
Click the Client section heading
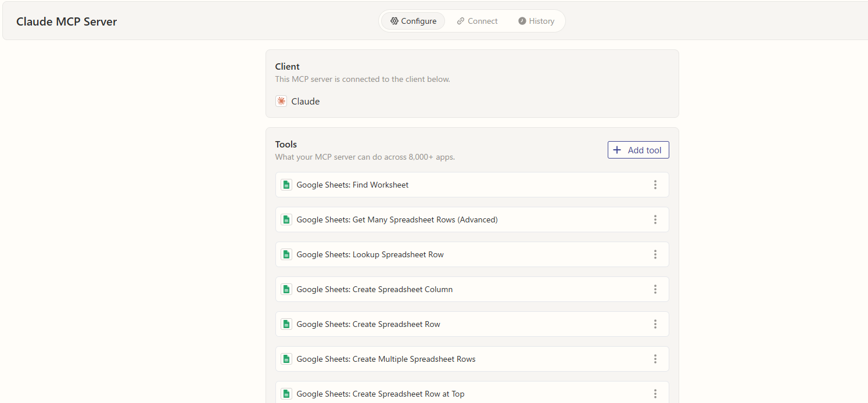coord(288,66)
